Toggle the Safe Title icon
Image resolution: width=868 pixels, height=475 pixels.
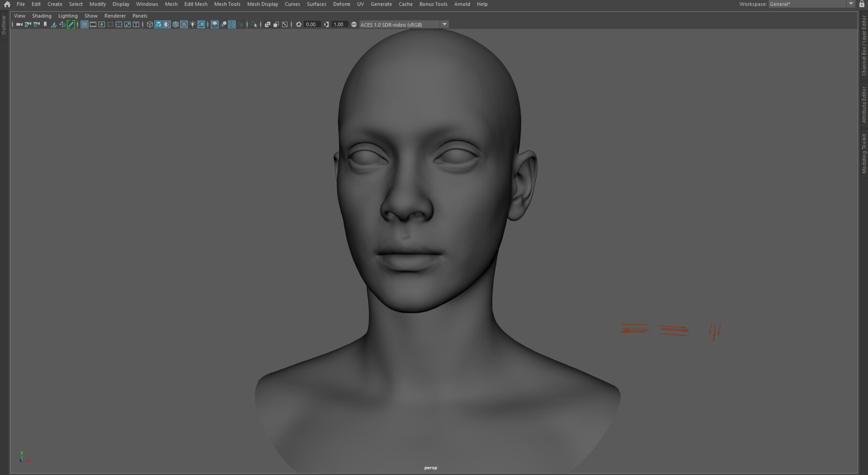(x=136, y=25)
